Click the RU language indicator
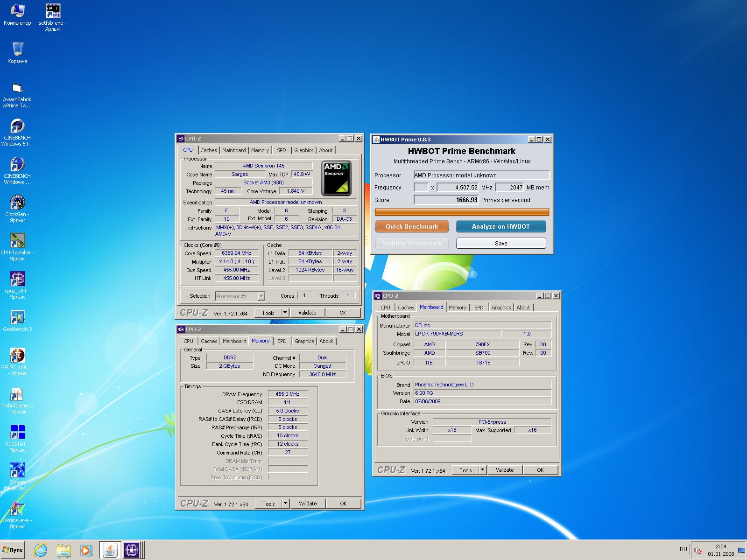The image size is (747, 560). pos(684,549)
